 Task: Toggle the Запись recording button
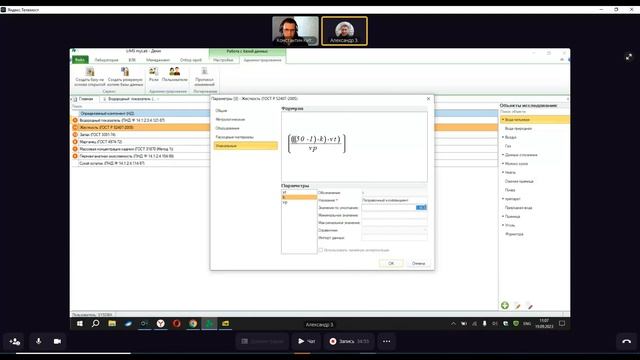click(349, 341)
